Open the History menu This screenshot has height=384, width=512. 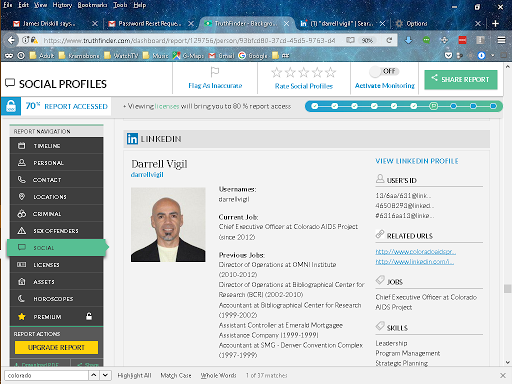pos(62,5)
